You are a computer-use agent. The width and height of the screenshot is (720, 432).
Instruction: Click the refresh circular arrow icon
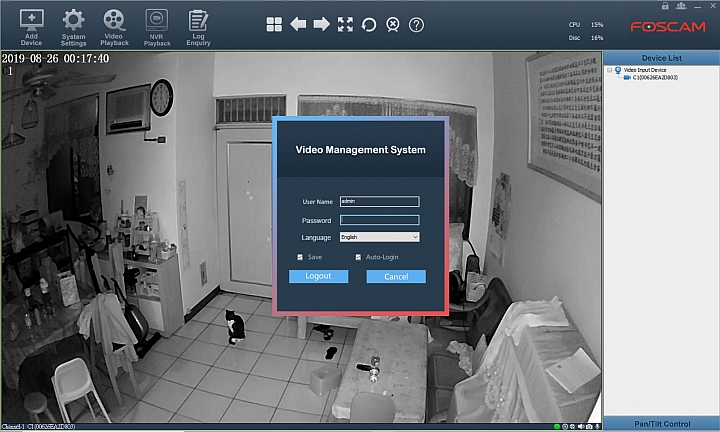point(369,24)
